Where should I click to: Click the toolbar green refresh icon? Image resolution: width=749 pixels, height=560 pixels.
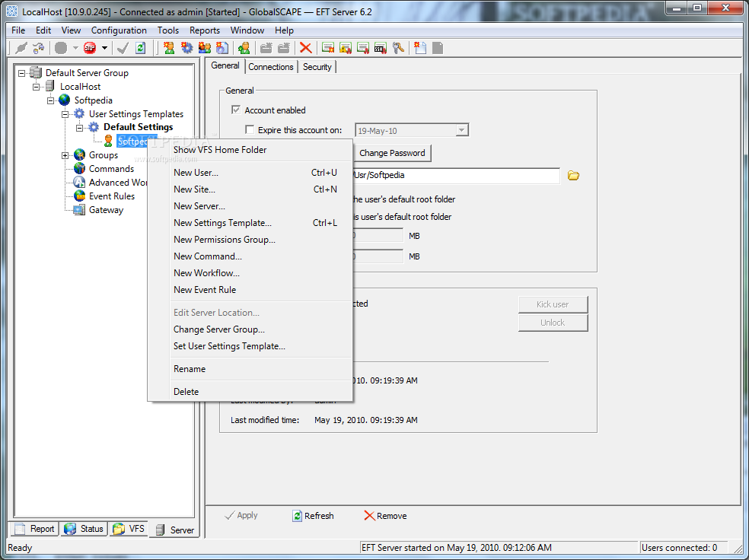pyautogui.click(x=140, y=48)
